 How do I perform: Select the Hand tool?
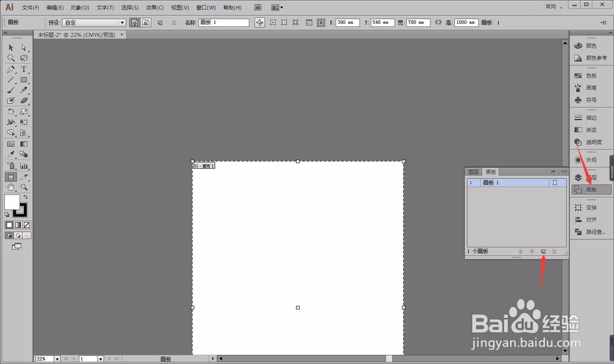pyautogui.click(x=11, y=187)
